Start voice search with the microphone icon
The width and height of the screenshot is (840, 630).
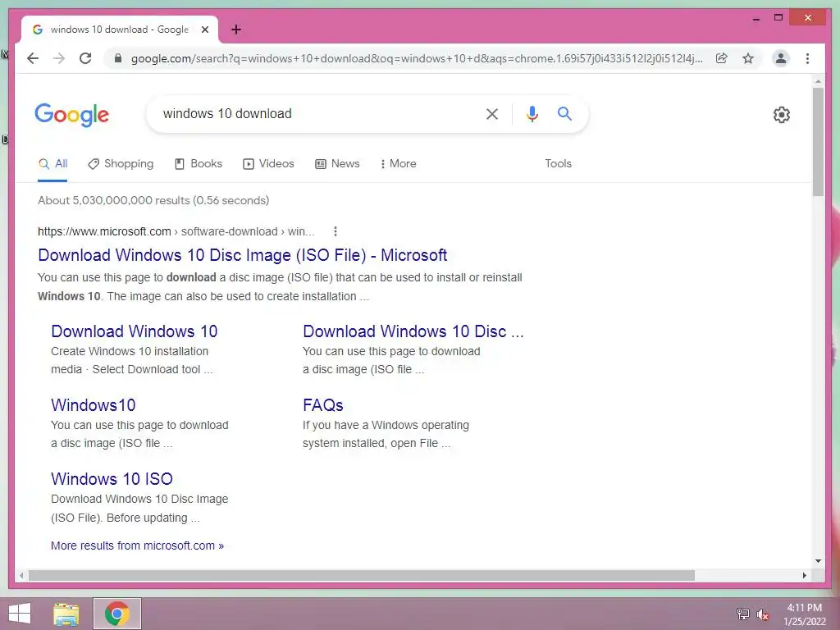pyautogui.click(x=532, y=113)
